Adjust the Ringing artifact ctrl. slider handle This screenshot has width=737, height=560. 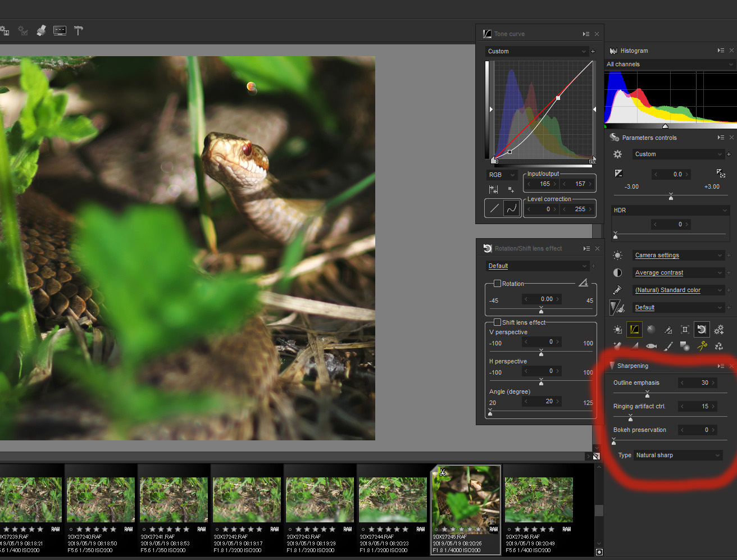(630, 418)
